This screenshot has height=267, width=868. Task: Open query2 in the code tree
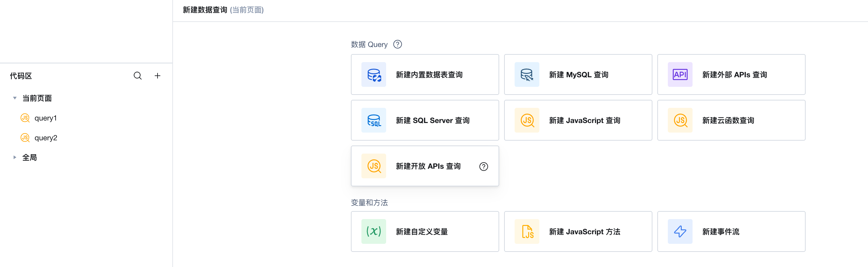coord(46,138)
